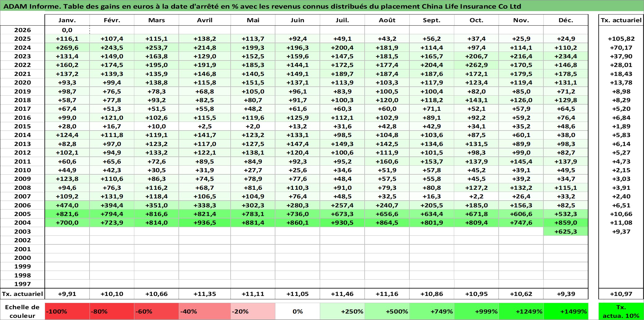Click the +234,4 cell in row 2023
This screenshot has width=644, height=320.
[566, 56]
